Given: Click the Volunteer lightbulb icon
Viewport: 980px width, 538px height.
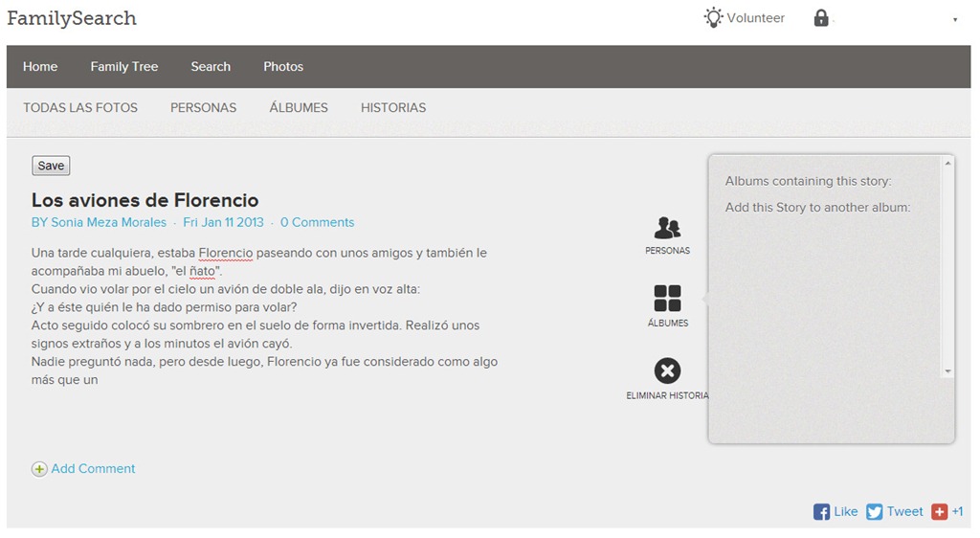Looking at the screenshot, I should (713, 17).
